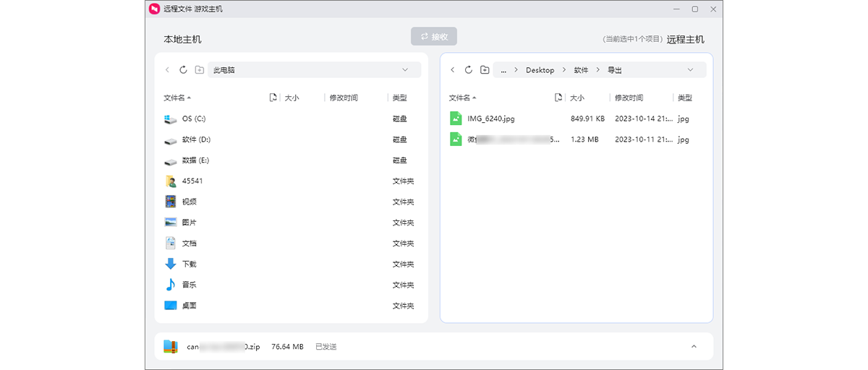
Task: Click the 849.91 KB size cell
Action: click(x=587, y=119)
